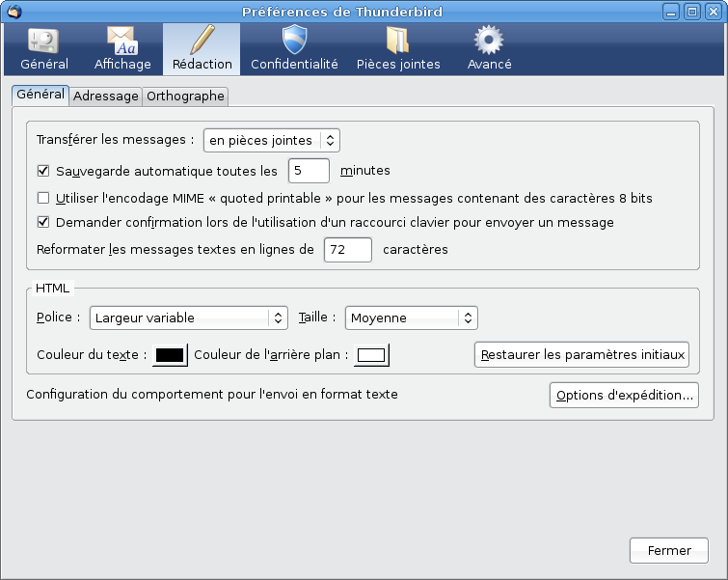Select the Rédaction pencil pane
Viewport: 728px width, 580px height.
[x=202, y=49]
